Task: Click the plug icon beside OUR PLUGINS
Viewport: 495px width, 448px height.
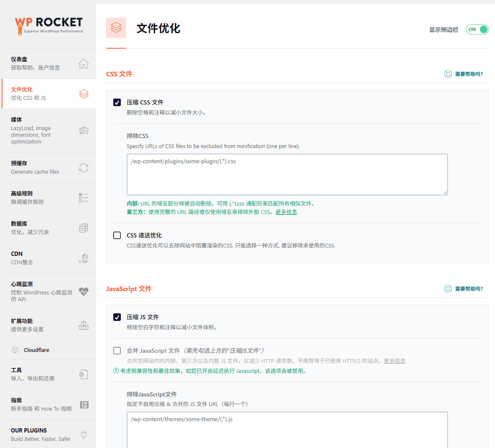Action: click(83, 435)
